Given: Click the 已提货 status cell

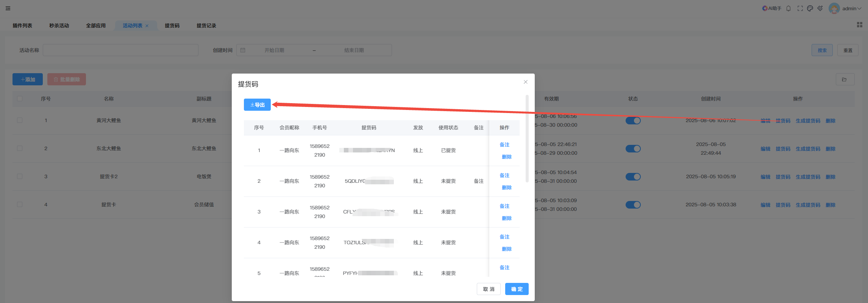Looking at the screenshot, I should [448, 151].
